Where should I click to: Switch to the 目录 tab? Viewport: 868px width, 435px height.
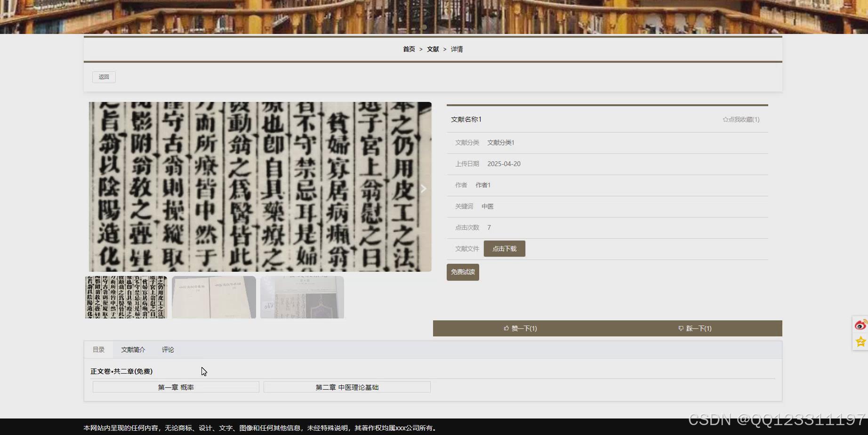point(98,349)
